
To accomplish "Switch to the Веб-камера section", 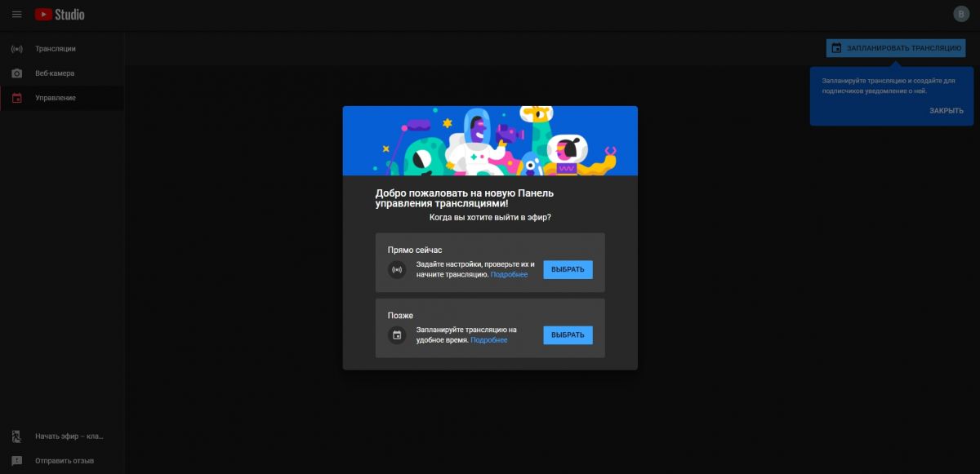I will tap(55, 73).
